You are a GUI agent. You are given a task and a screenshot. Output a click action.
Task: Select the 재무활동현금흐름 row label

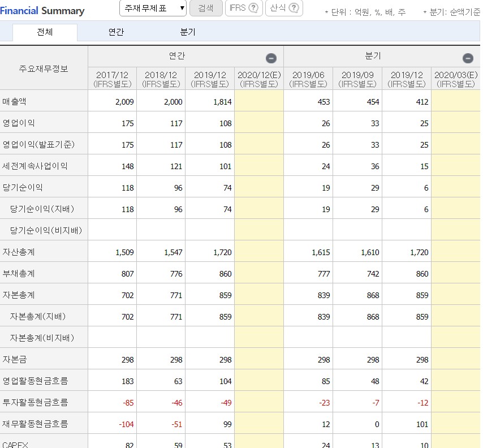(x=35, y=424)
